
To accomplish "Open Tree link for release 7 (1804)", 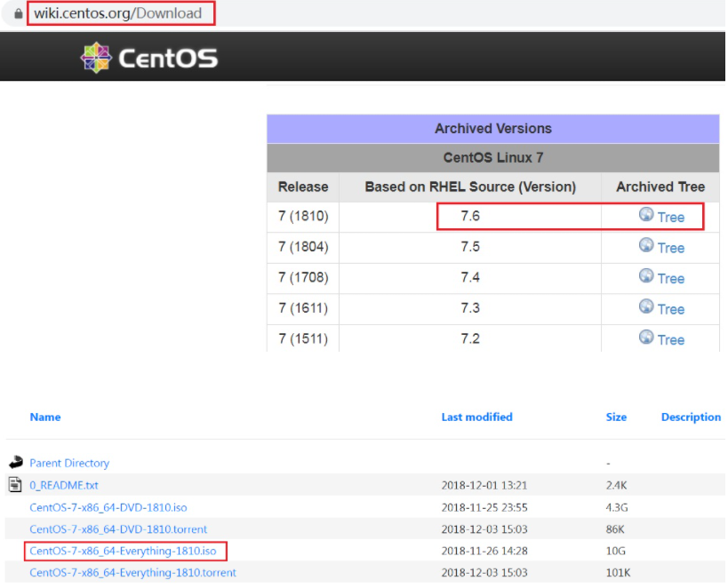I will point(671,248).
